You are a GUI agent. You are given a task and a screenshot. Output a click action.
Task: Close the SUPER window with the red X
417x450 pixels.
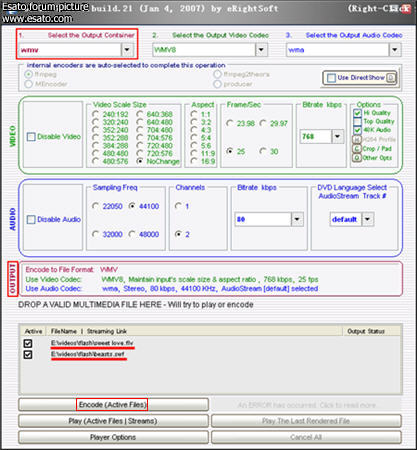tap(405, 9)
